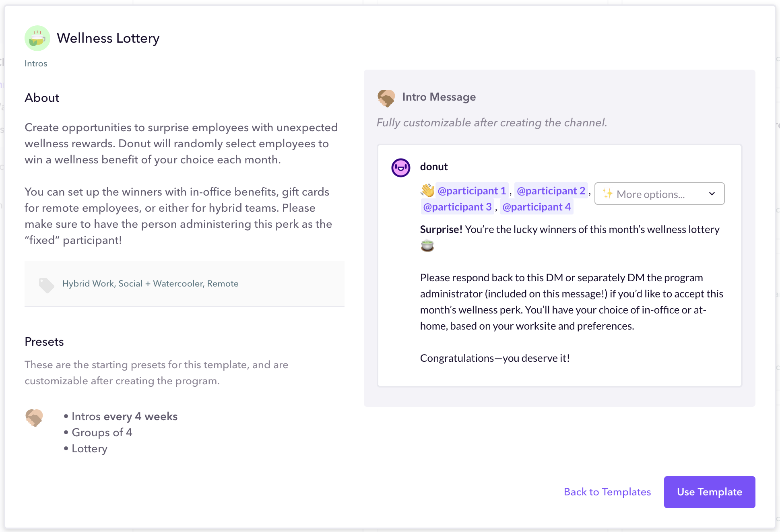The height and width of the screenshot is (532, 780).
Task: Click the chevron arrow of More options
Action: tap(712, 194)
